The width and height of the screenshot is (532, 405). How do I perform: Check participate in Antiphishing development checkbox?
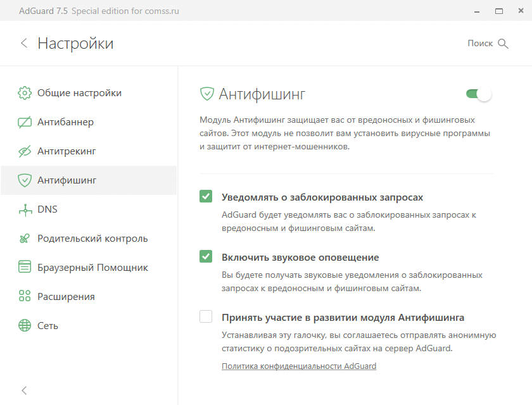pyautogui.click(x=206, y=316)
